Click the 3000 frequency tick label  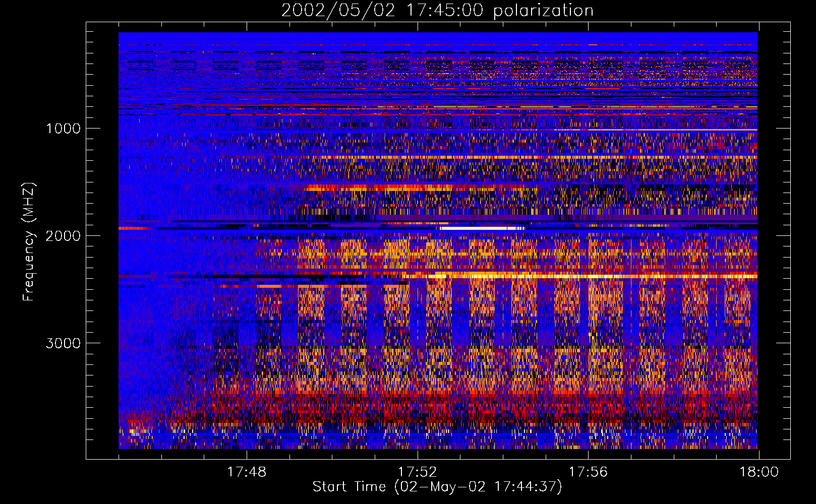[63, 343]
